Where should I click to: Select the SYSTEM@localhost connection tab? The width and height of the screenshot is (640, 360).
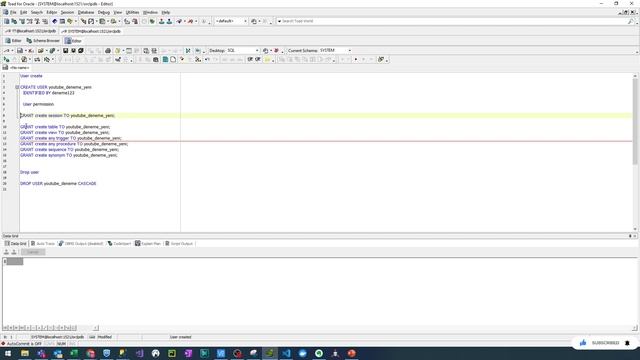[x=91, y=31]
